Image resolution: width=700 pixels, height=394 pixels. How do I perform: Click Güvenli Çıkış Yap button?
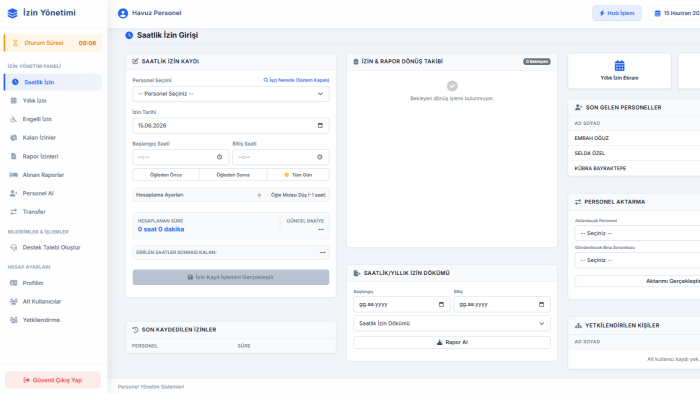coord(53,380)
